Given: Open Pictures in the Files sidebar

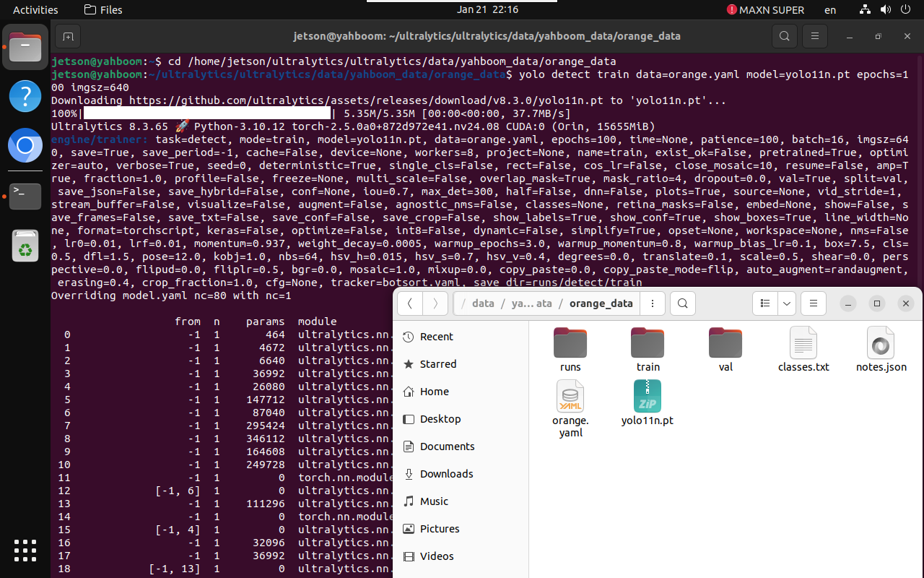Looking at the screenshot, I should coord(461,529).
